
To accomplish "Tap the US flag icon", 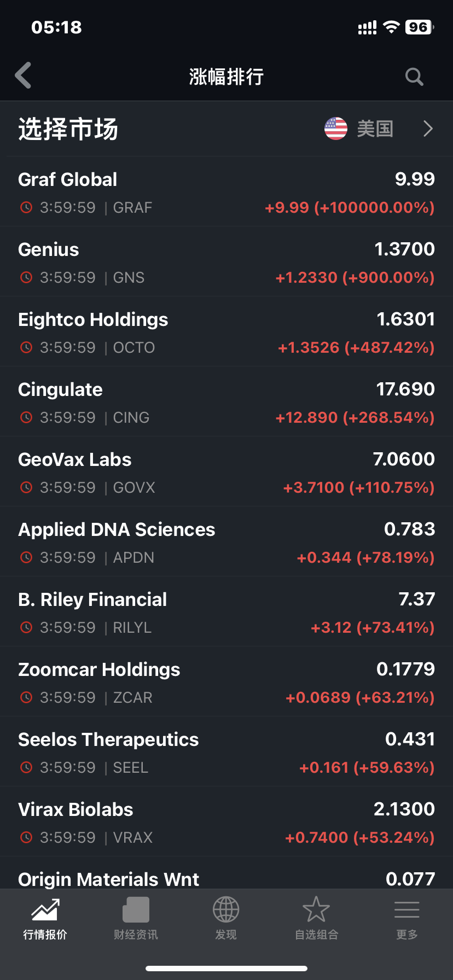I will tap(335, 129).
